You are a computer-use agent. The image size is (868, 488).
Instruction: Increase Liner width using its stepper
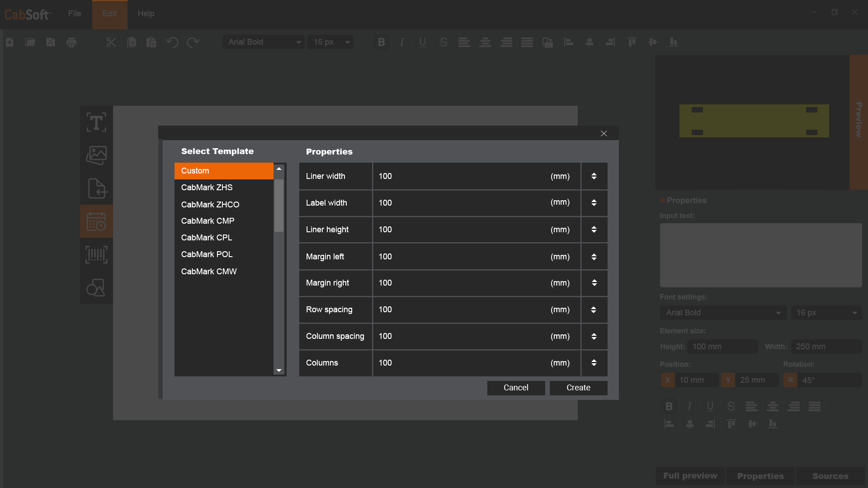click(x=594, y=174)
